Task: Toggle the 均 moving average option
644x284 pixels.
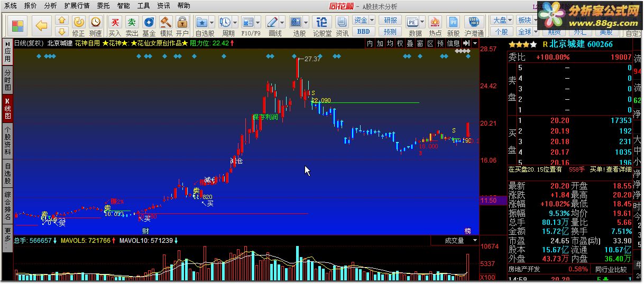Action: click(x=390, y=43)
